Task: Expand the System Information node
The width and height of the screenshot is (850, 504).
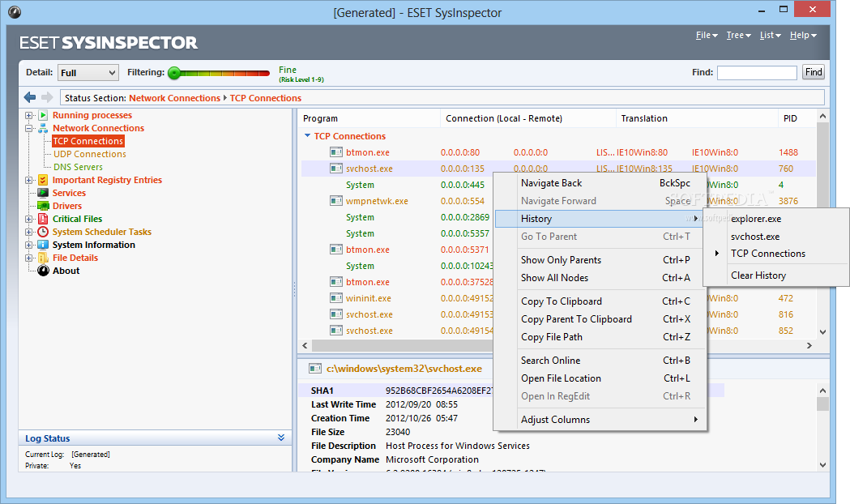Action: click(x=28, y=246)
